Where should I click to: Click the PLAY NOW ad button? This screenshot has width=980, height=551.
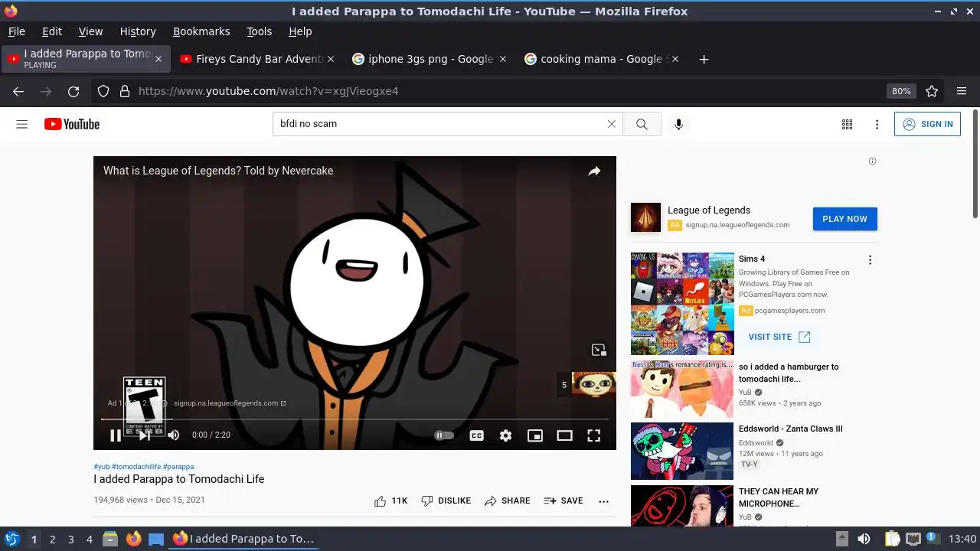[844, 219]
